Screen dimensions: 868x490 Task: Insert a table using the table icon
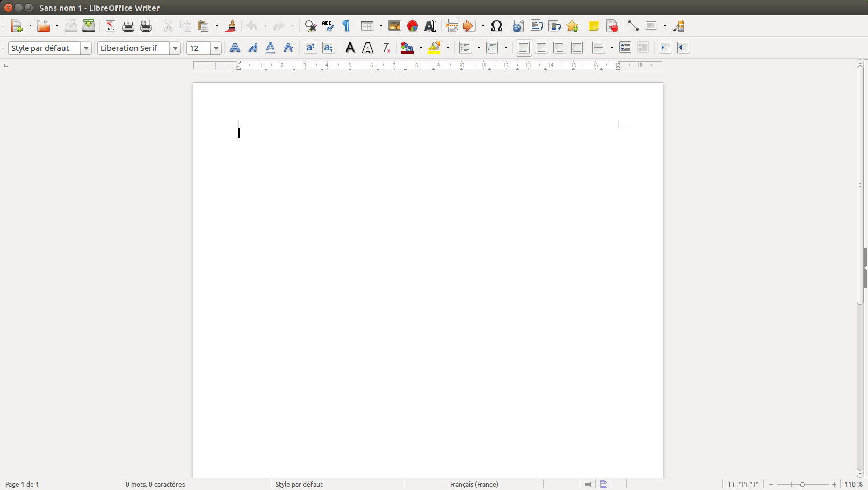[367, 26]
